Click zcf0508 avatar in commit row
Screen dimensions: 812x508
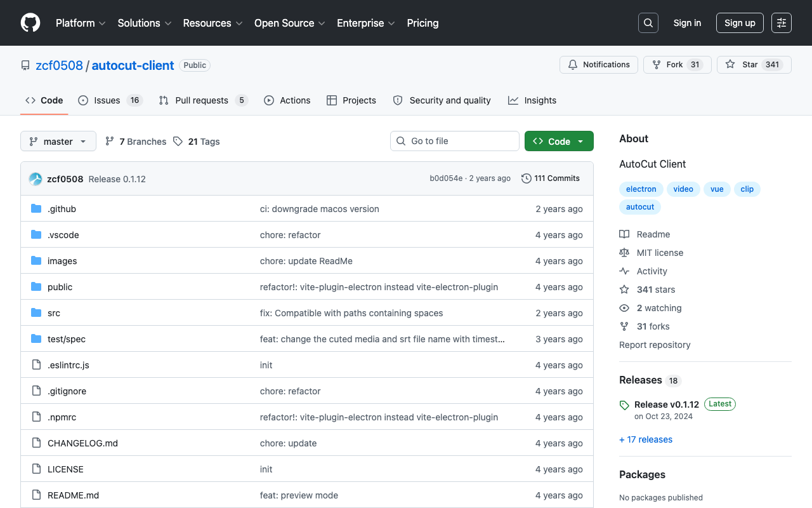(x=36, y=179)
